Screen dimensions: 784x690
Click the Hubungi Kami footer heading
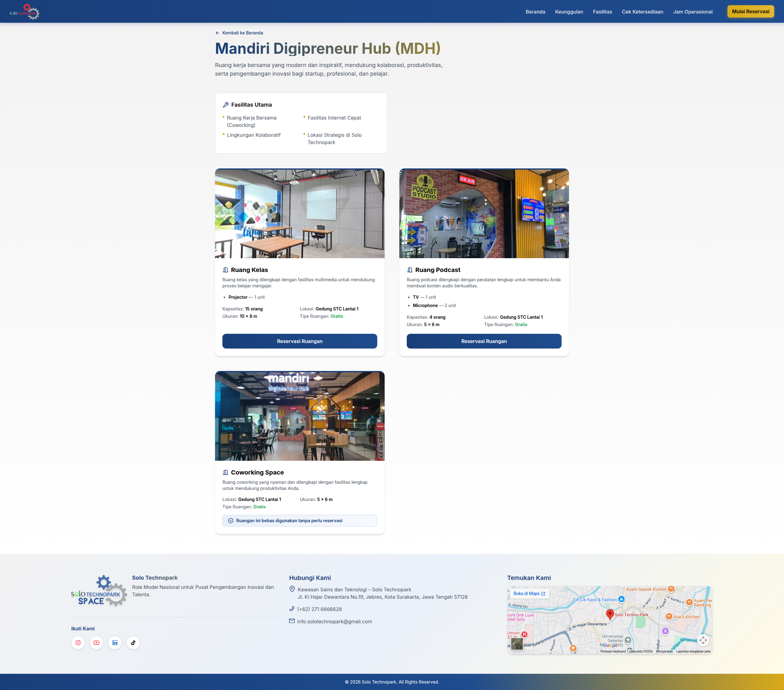[x=310, y=578]
